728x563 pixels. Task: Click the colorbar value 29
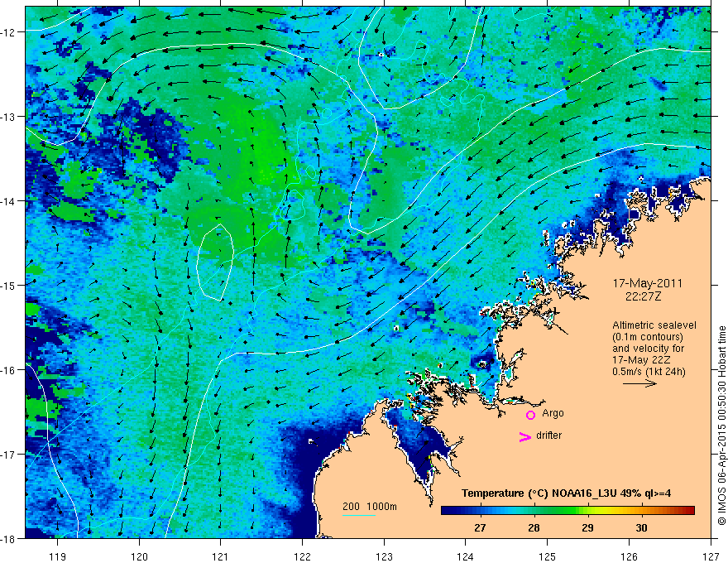click(587, 527)
